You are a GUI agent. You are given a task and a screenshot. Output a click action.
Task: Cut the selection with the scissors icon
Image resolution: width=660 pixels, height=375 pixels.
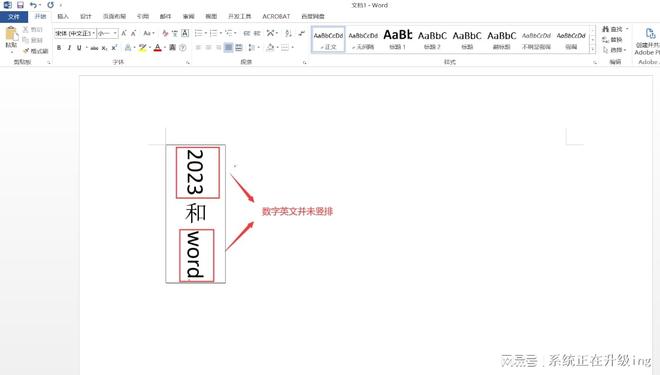26,29
